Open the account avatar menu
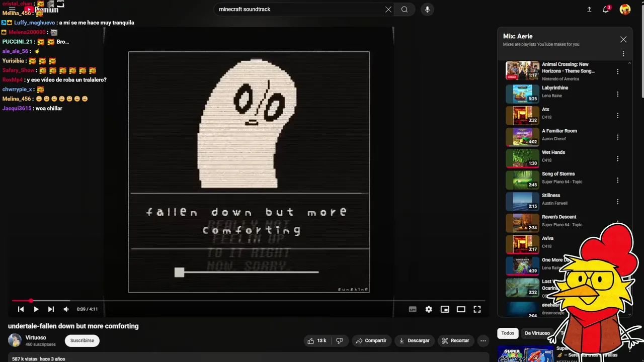The width and height of the screenshot is (644, 362). pos(625,10)
